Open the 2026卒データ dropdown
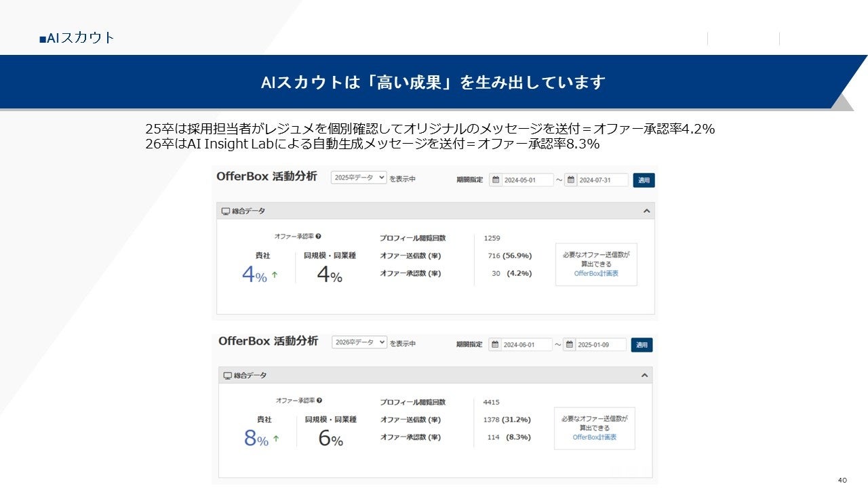868x488 pixels. point(359,342)
